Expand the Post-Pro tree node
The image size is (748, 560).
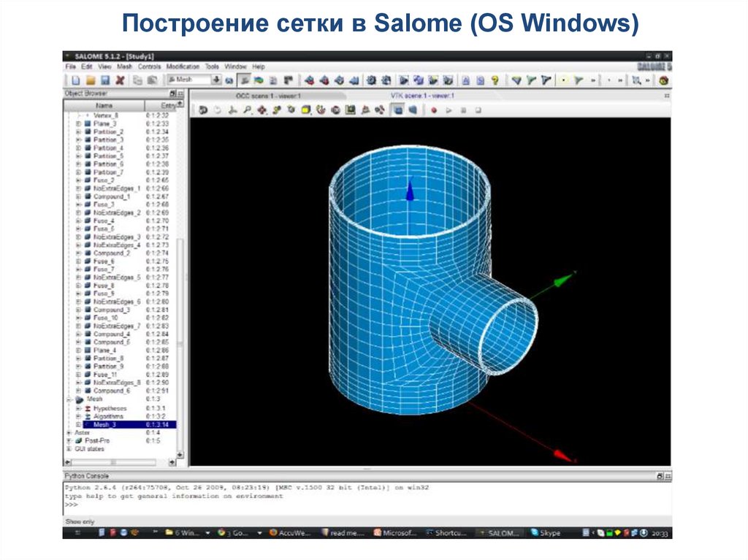69,440
